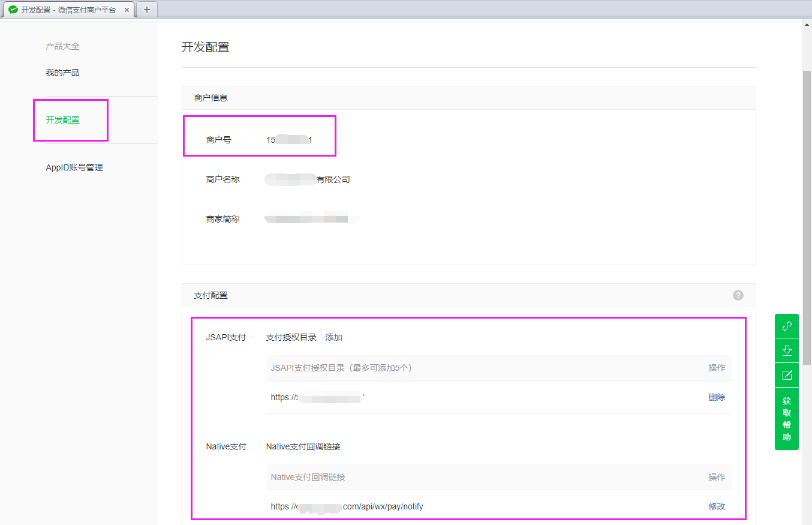Click the 商户号 value starting with 15
Screen dimensions: 812x525
click(290, 140)
